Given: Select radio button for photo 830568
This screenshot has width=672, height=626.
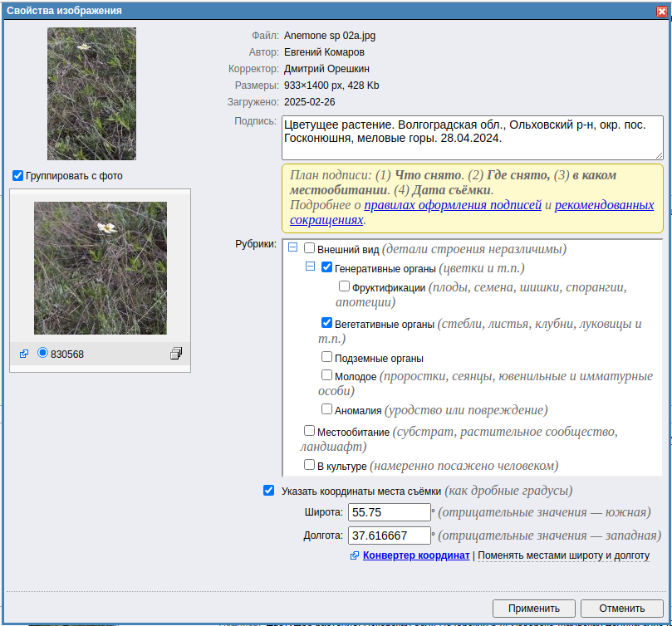Looking at the screenshot, I should click(x=42, y=353).
